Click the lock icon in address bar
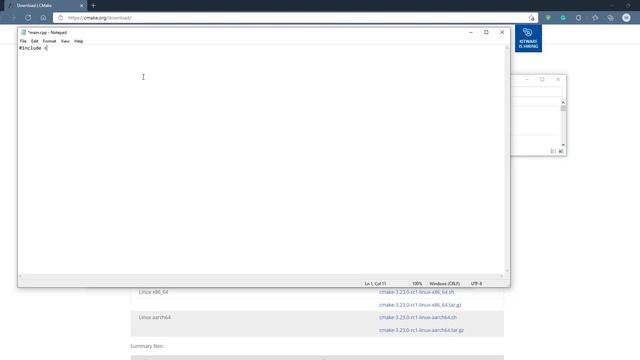 click(x=60, y=18)
